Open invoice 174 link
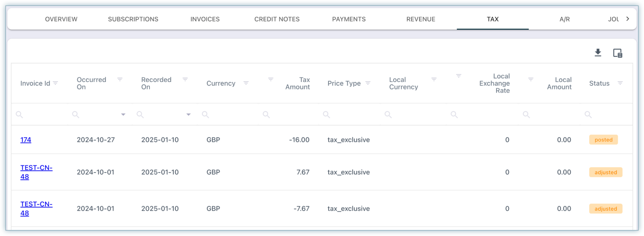This screenshot has height=236, width=644. (26, 140)
